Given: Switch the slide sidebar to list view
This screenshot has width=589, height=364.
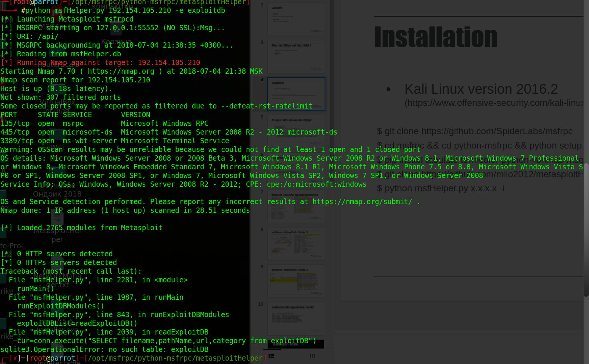Looking at the screenshot, I should pos(271,356).
